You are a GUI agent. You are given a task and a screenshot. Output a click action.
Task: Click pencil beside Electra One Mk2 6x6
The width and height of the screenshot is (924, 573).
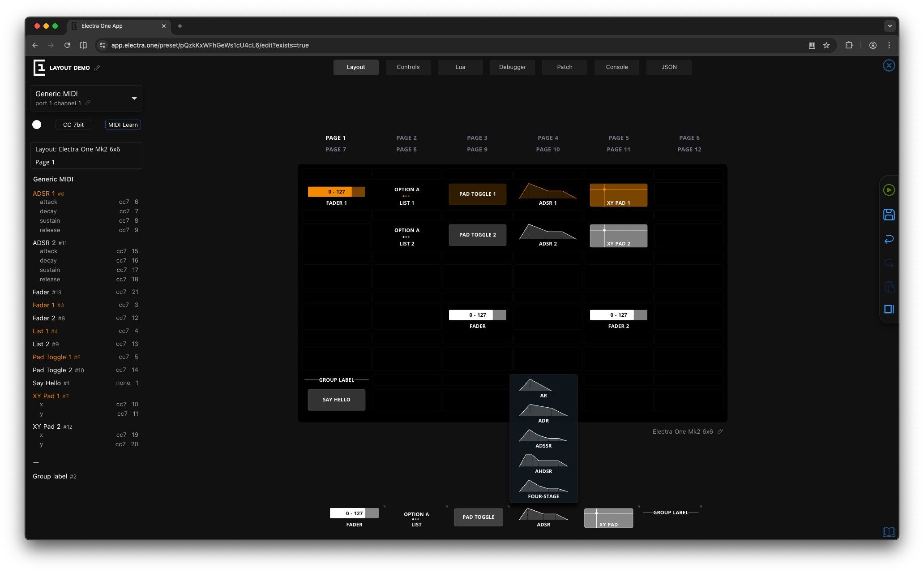(x=720, y=431)
